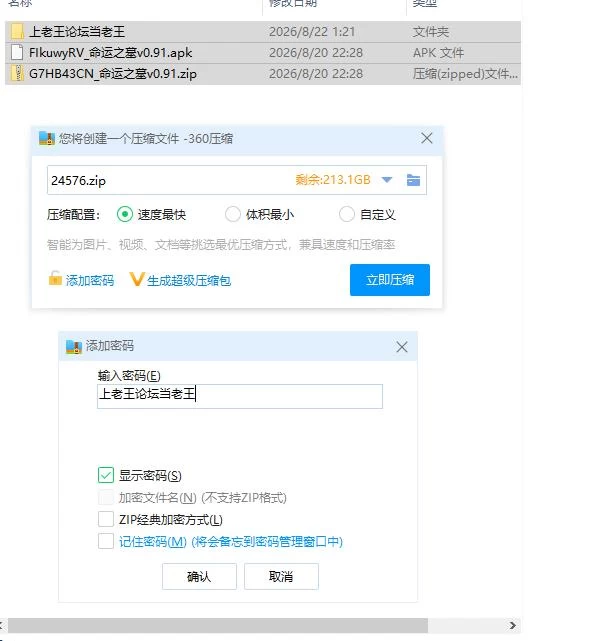Click the V icon beside 生成超级压缩包

[x=137, y=279]
